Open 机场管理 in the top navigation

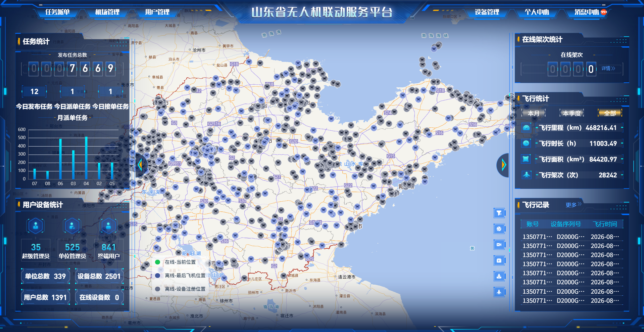[x=107, y=12]
